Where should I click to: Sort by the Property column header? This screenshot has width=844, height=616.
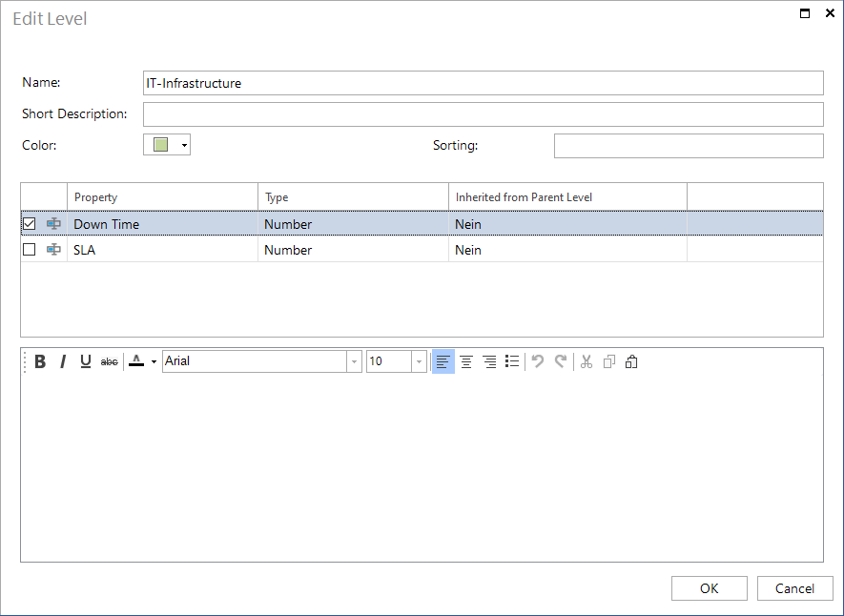point(162,196)
